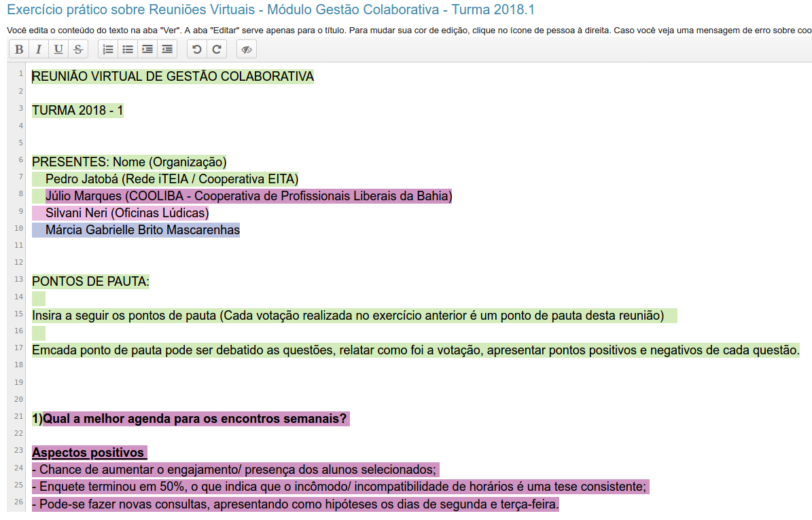812x520 pixels.
Task: Insert an unordered bullet list
Action: point(128,49)
